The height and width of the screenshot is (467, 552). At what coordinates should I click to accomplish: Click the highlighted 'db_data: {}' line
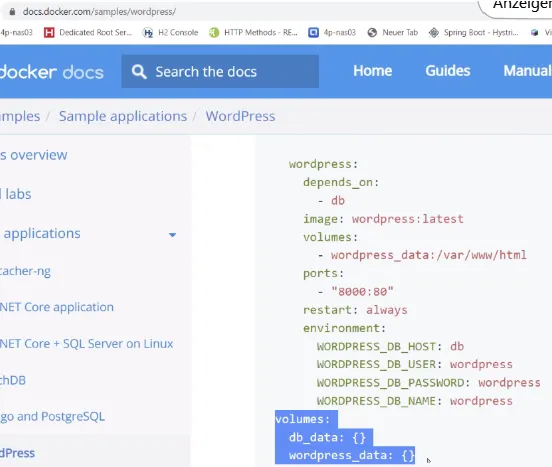tap(327, 437)
